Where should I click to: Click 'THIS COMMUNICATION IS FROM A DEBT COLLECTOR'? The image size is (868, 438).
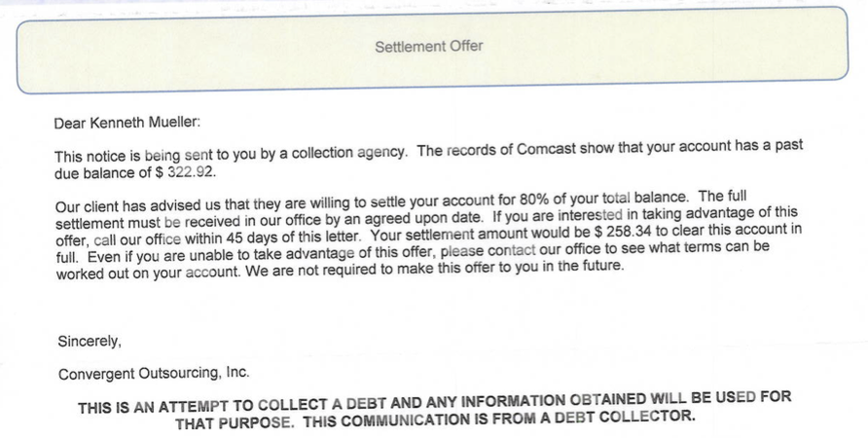click(499, 420)
